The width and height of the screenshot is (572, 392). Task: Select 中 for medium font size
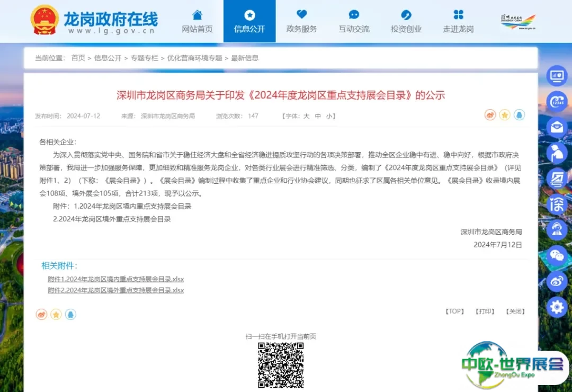tap(318, 115)
